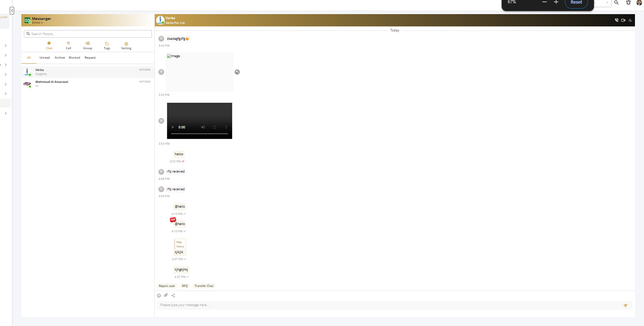644x326 pixels.
Task: Seek along the video progress bar
Action: [x=200, y=134]
